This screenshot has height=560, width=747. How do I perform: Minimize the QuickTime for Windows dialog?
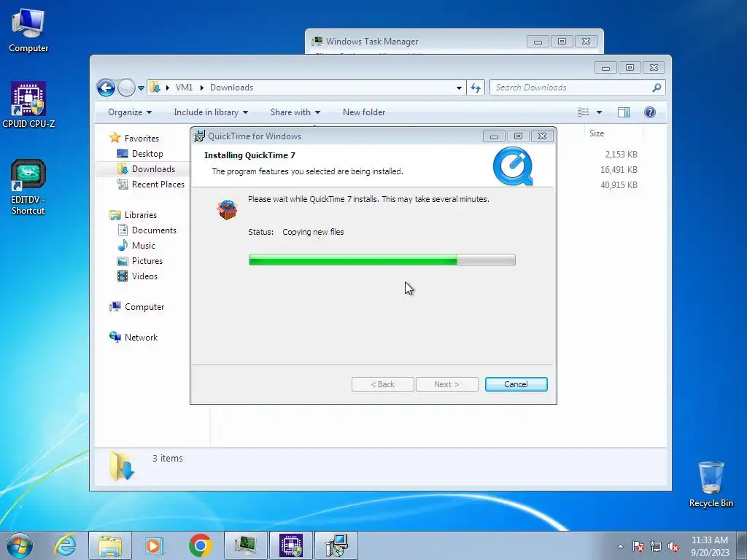tap(494, 136)
